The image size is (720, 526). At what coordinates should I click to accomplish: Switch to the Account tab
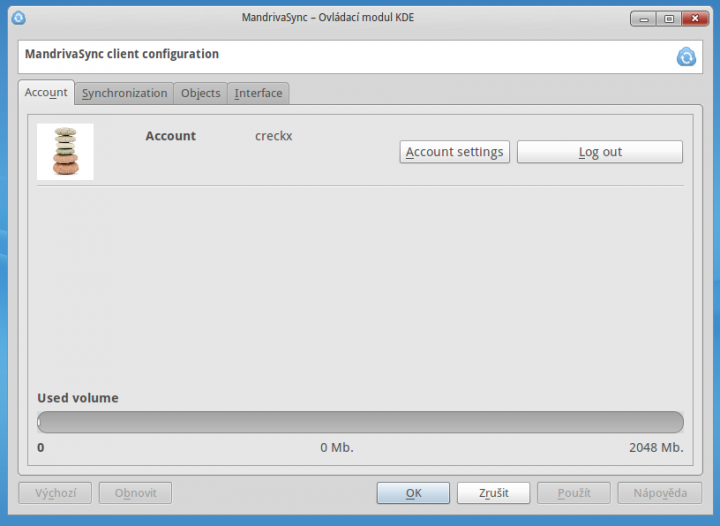pos(46,93)
